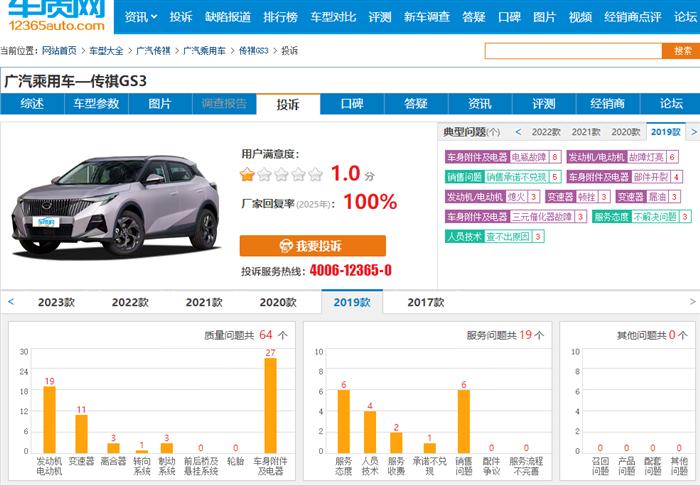Click the 人员技术 bar showing 4
Image resolution: width=700 pixels, height=485 pixels.
click(370, 432)
